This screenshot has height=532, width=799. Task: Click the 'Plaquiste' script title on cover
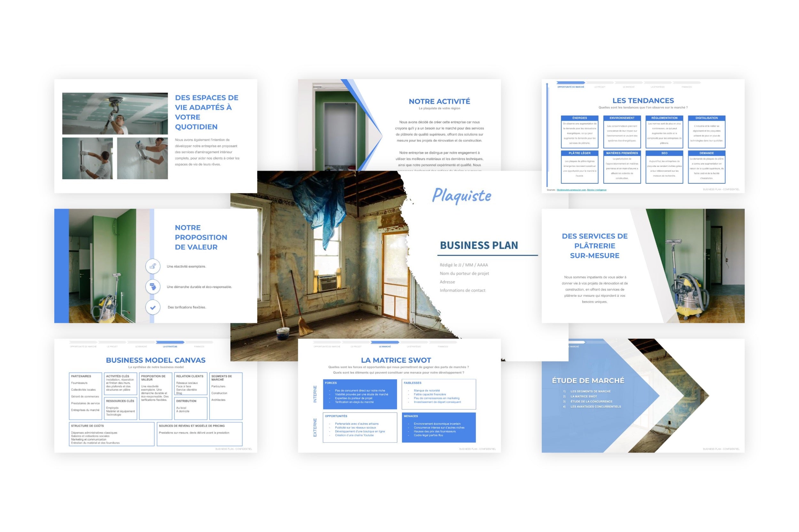click(462, 196)
